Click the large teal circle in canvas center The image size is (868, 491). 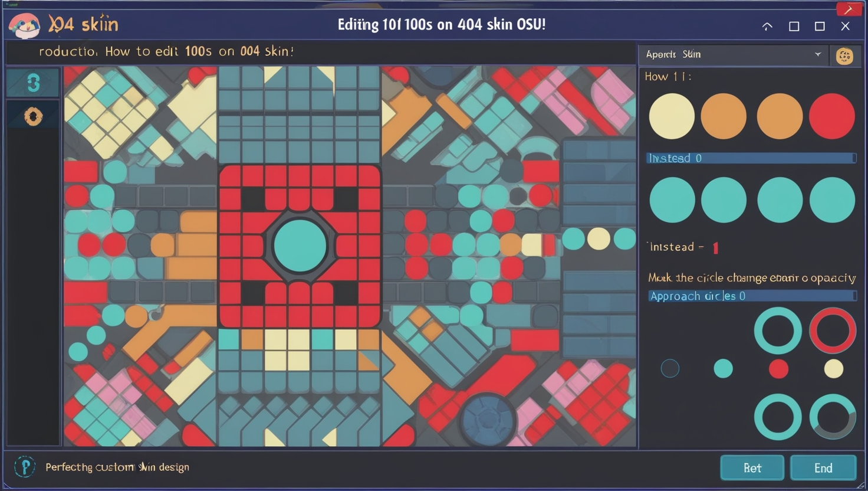300,245
